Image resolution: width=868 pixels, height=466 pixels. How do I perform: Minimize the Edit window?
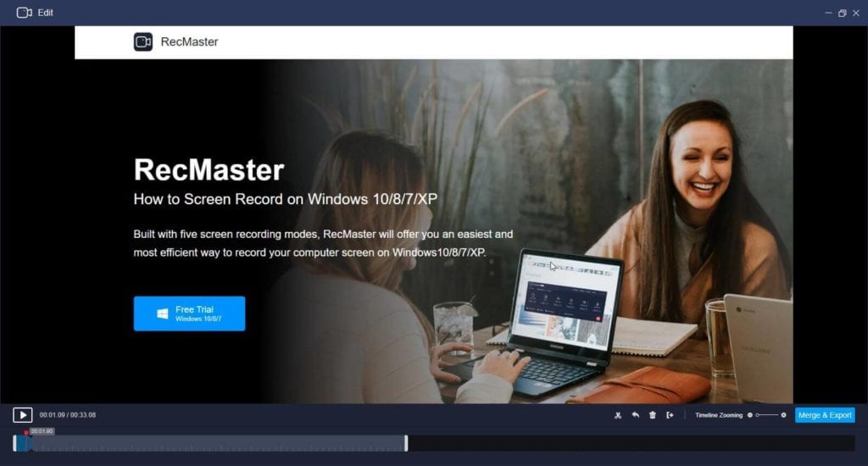click(x=828, y=13)
